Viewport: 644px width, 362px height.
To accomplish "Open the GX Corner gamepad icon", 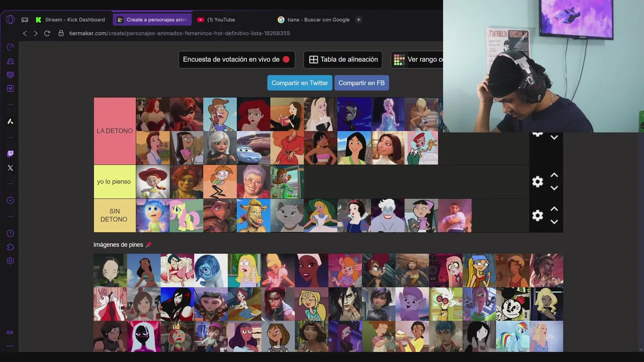I will pyautogui.click(x=25, y=20).
